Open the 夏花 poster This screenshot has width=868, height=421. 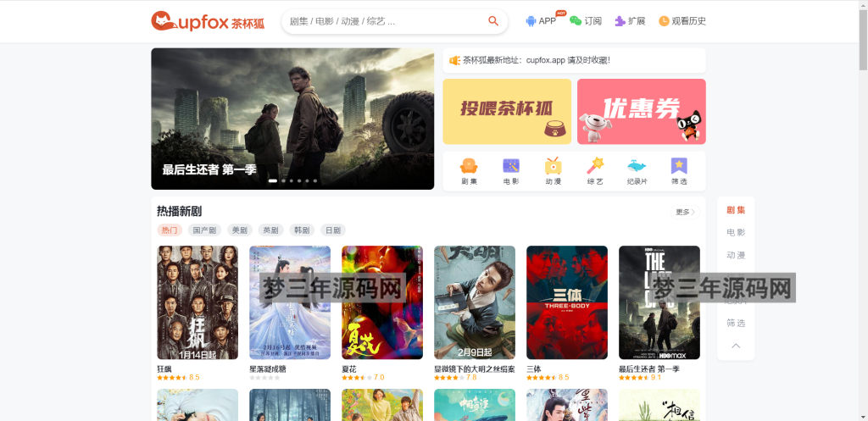click(x=382, y=302)
